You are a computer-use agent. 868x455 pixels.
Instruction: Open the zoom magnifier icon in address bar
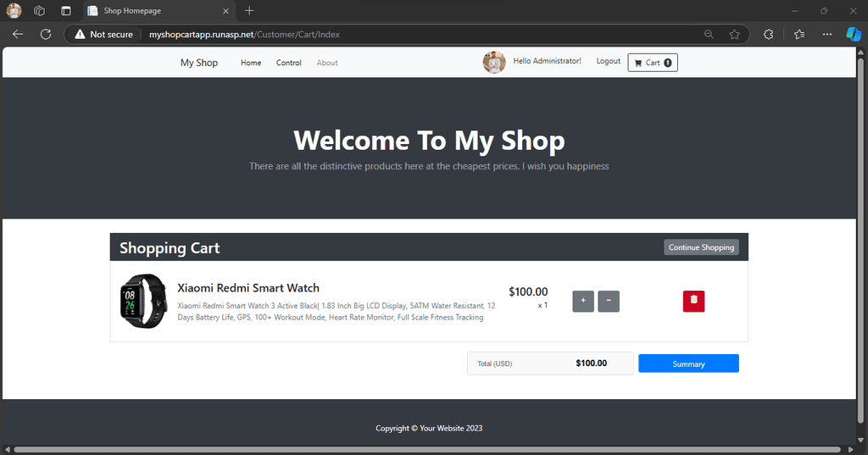(x=709, y=35)
